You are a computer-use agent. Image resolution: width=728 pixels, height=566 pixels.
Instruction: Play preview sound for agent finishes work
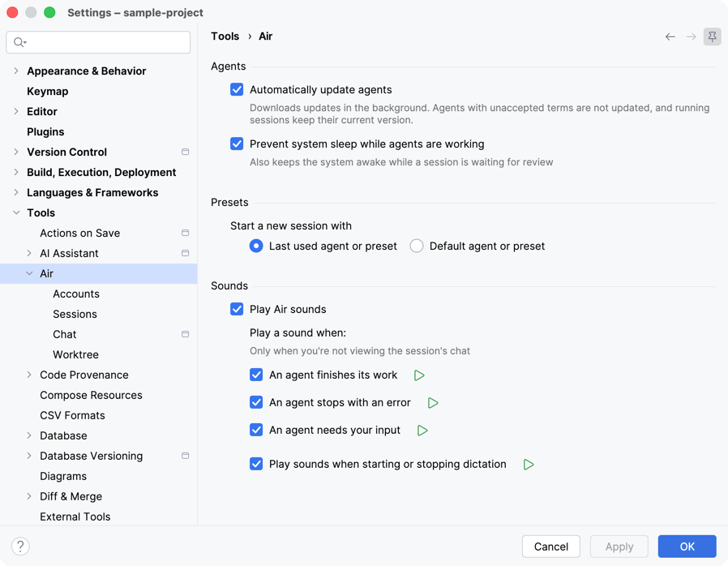(x=419, y=375)
